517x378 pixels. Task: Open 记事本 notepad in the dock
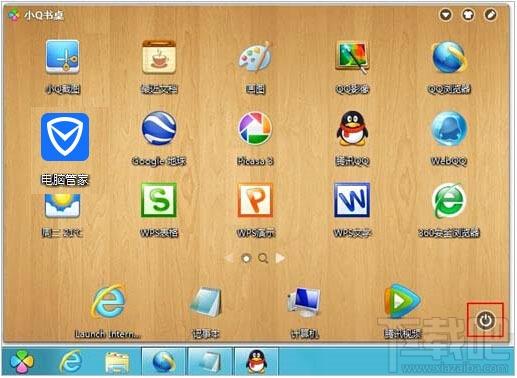(x=206, y=302)
